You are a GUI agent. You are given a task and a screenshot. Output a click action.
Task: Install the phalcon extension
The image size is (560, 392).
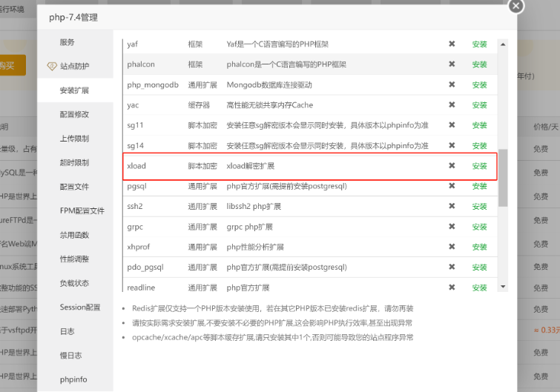[479, 64]
